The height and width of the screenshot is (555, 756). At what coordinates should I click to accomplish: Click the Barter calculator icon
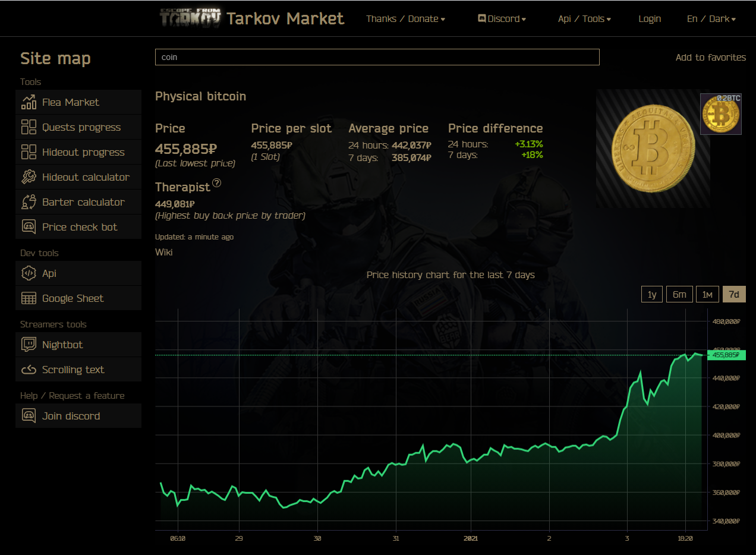coord(29,202)
